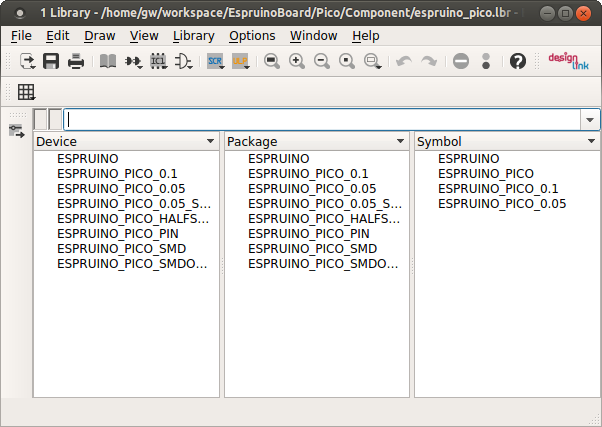This screenshot has width=602, height=427.
Task: Open the Device column header dropdown
Action: pos(210,141)
